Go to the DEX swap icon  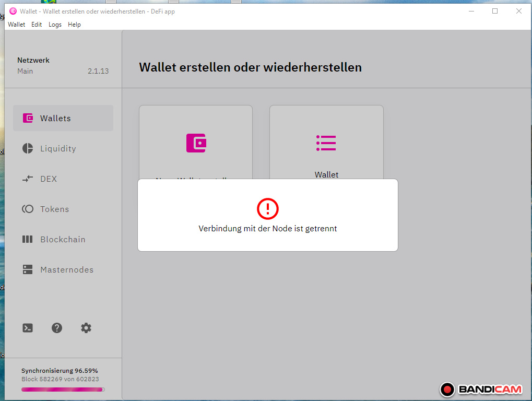coord(28,179)
